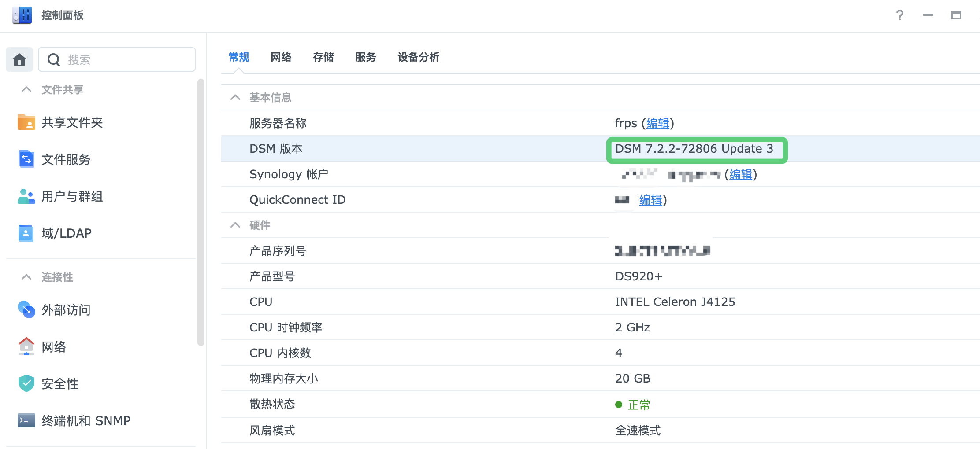Collapse the 连接性 sidebar group
Image resolution: width=980 pixels, height=449 pixels.
click(x=26, y=277)
